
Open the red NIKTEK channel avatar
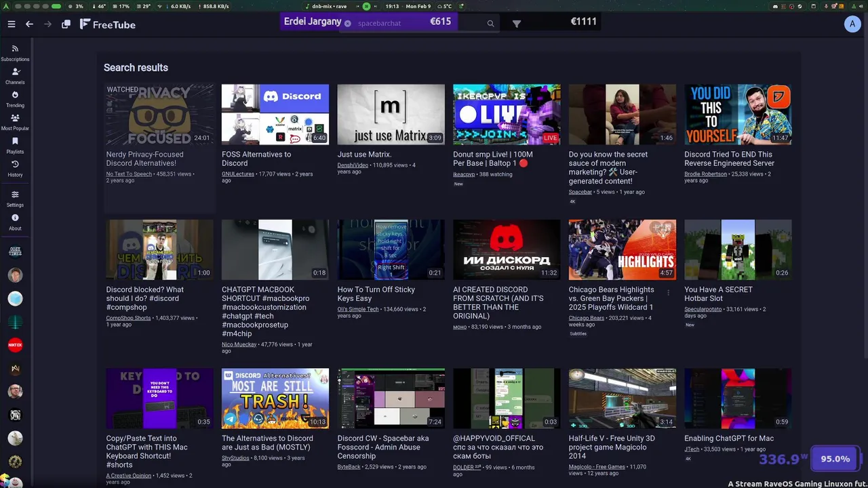point(15,345)
